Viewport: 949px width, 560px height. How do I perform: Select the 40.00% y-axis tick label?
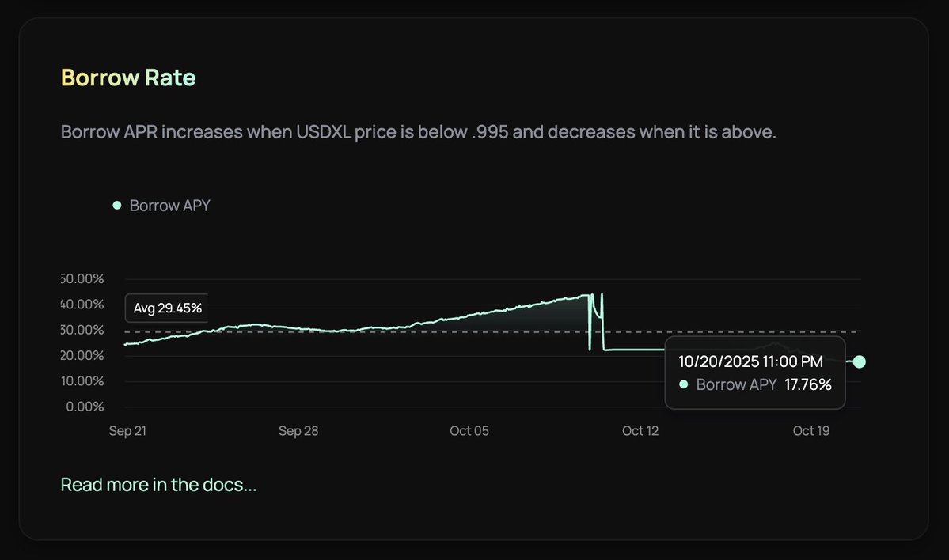click(x=83, y=305)
